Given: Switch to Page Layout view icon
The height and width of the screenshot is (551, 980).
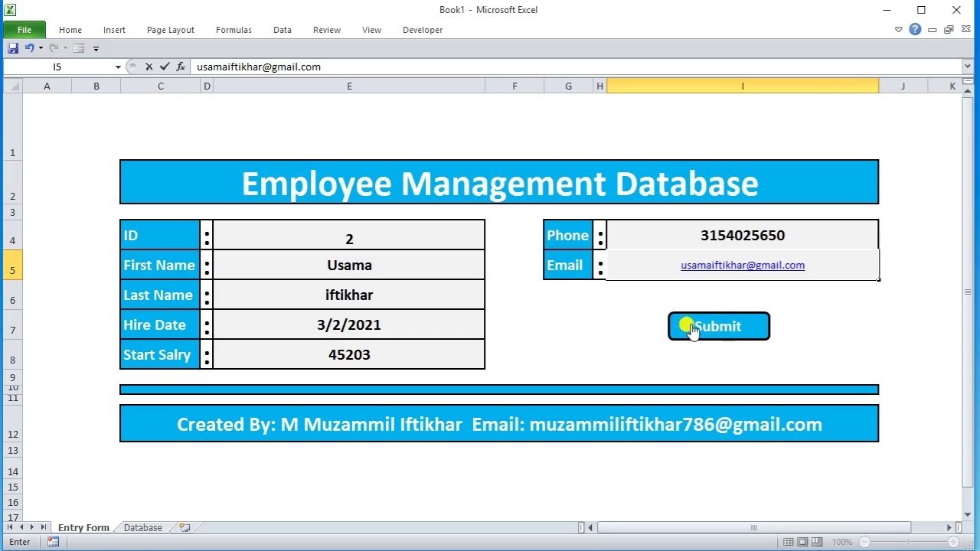Looking at the screenshot, I should coord(802,542).
